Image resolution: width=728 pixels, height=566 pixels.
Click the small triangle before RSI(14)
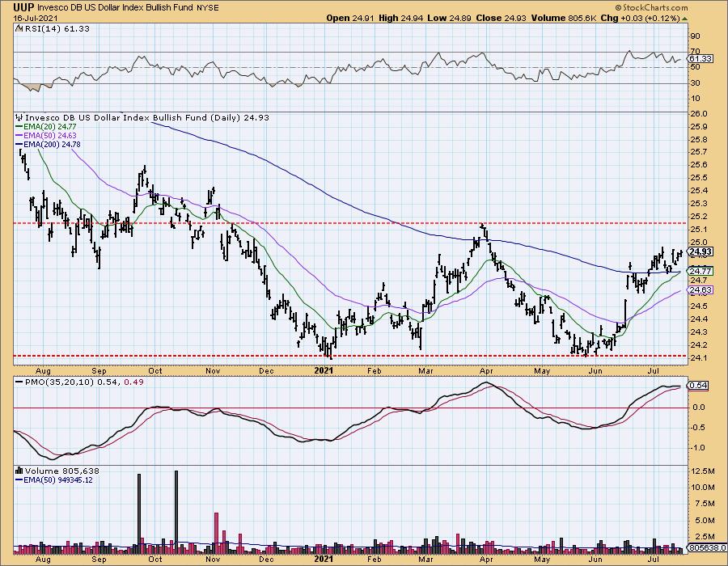coord(19,28)
